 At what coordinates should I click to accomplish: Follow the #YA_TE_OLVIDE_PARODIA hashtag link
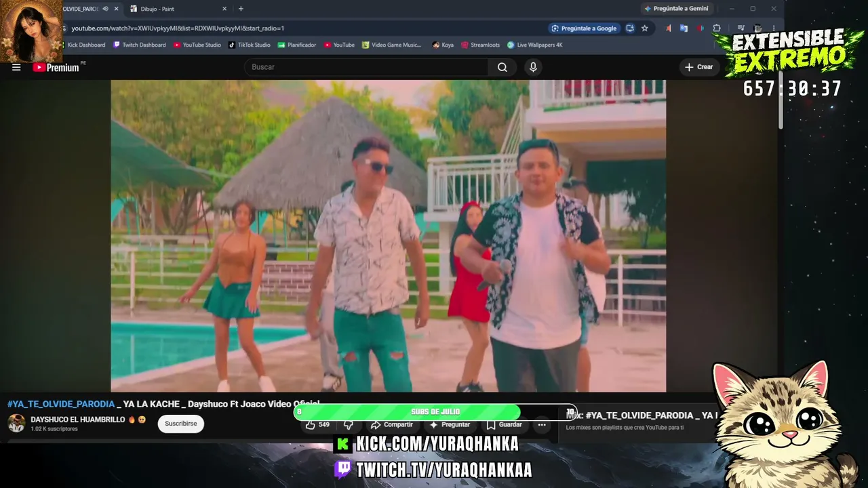click(61, 405)
